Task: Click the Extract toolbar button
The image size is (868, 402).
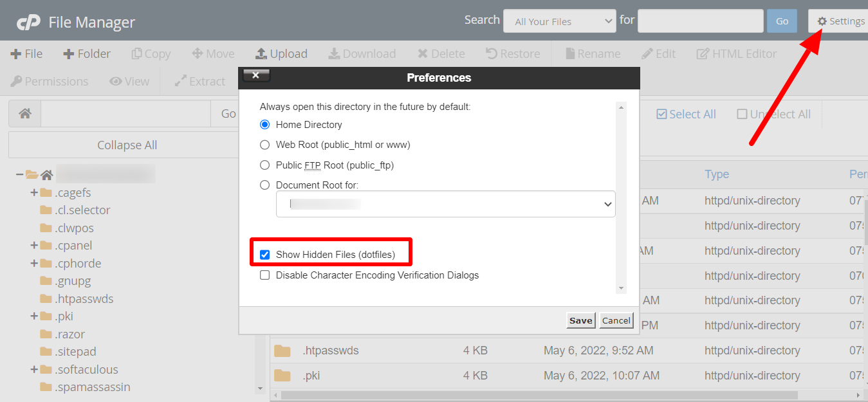Action: pyautogui.click(x=200, y=82)
